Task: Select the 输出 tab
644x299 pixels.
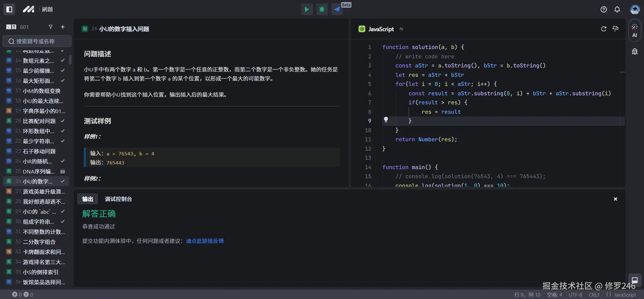Action: click(88, 199)
